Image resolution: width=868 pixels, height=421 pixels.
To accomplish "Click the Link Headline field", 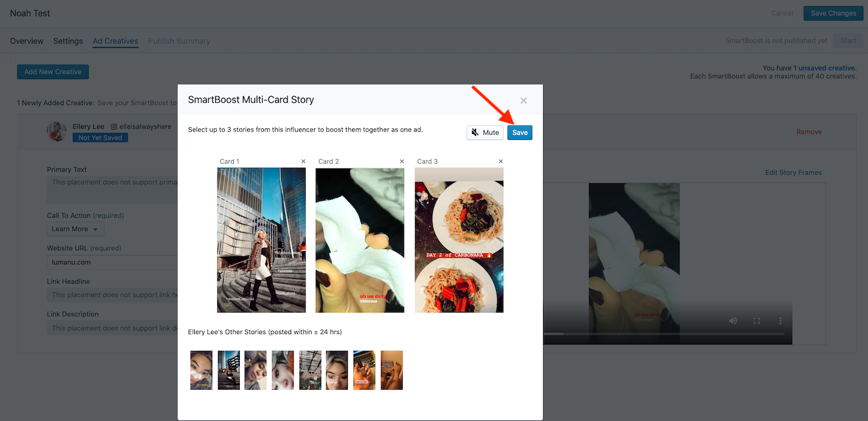I will pos(112,295).
